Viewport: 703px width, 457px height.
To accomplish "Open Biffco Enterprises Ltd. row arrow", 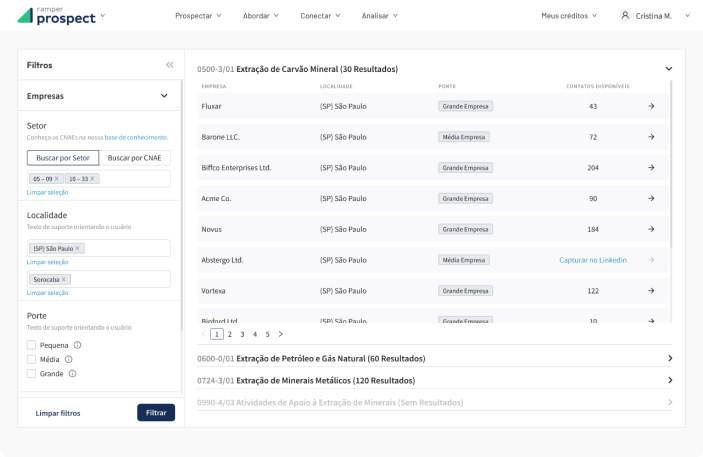I will pyautogui.click(x=651, y=168).
